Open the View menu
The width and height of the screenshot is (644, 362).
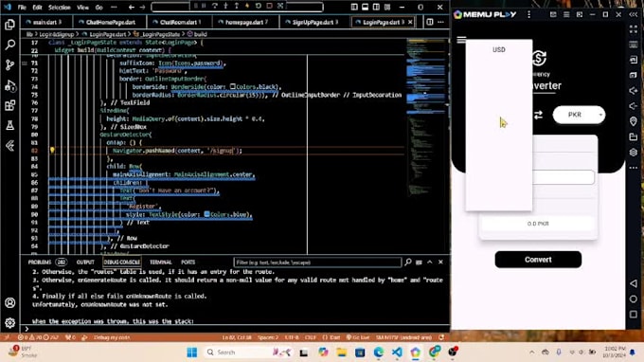82,8
